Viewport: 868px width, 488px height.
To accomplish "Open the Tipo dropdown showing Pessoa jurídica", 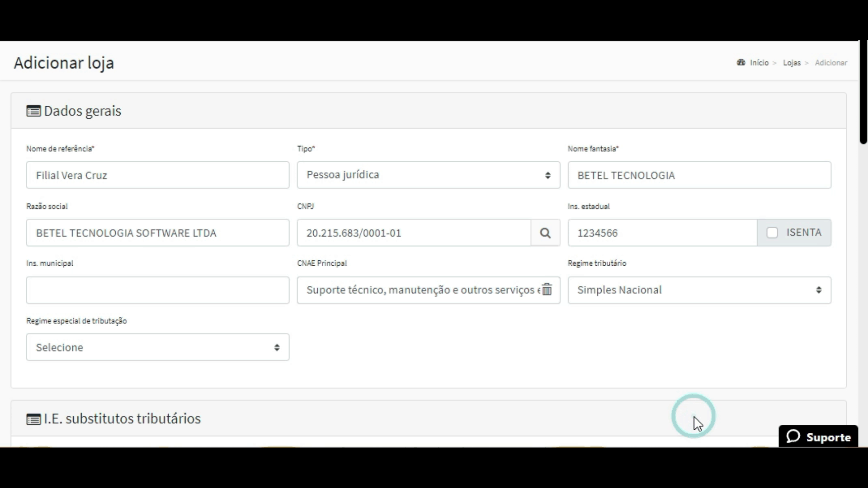I will [x=429, y=175].
